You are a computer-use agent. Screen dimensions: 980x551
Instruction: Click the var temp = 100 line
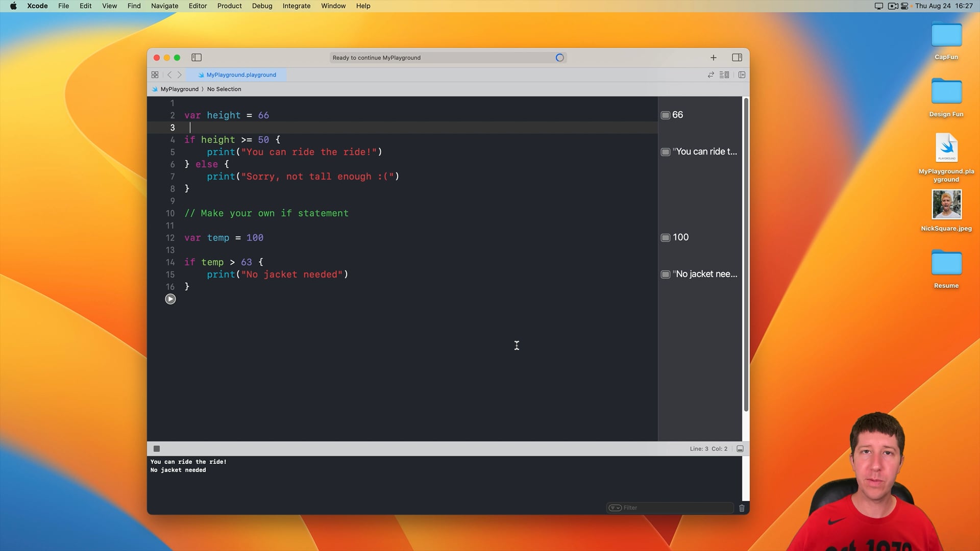224,238
